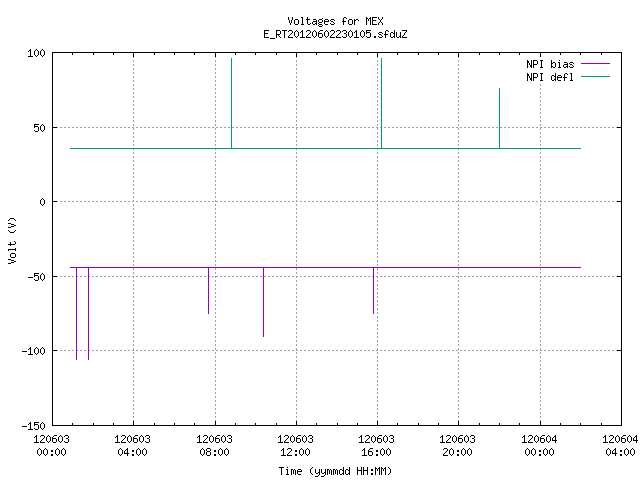640x480 pixels.
Task: Click the y-axis tick value -100
Action: point(33,351)
